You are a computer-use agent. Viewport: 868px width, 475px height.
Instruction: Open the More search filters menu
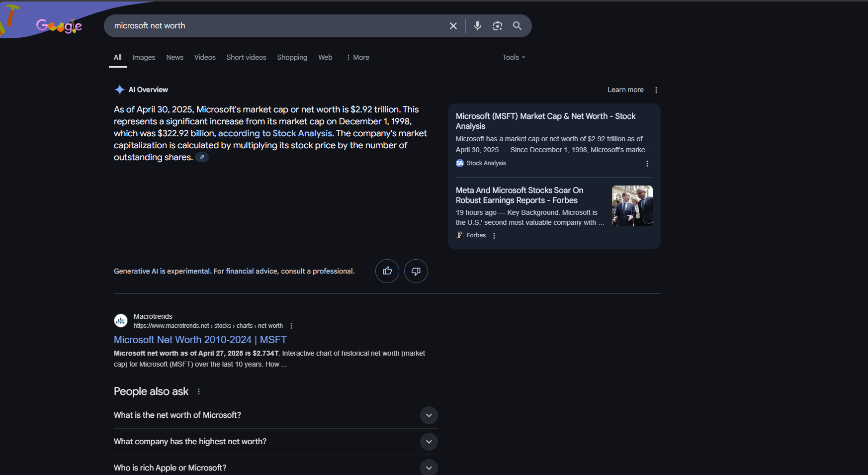tap(358, 57)
